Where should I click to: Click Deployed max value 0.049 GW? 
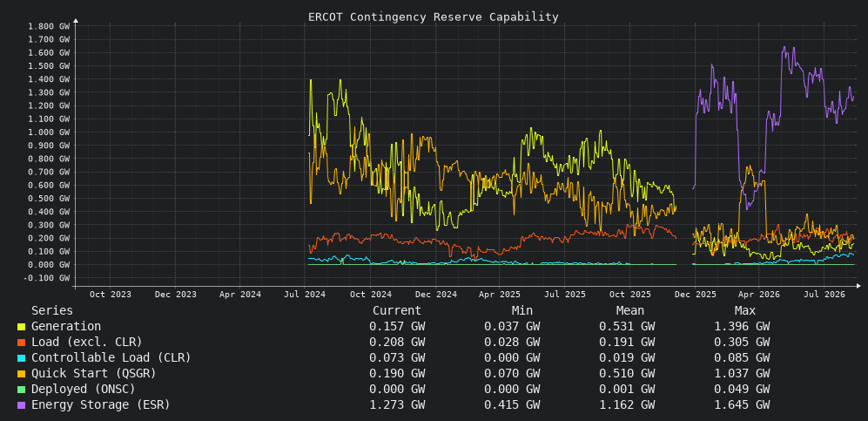pyautogui.click(x=742, y=389)
